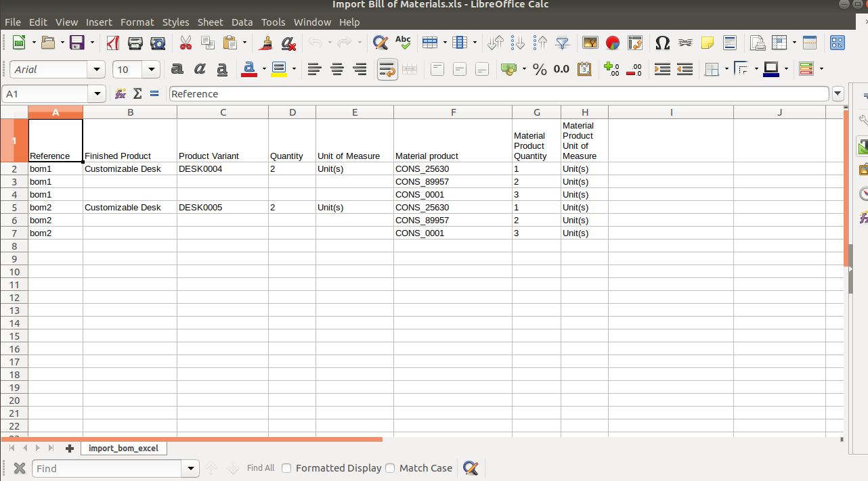
Task: Enable the Formatted Display checkbox
Action: point(286,468)
